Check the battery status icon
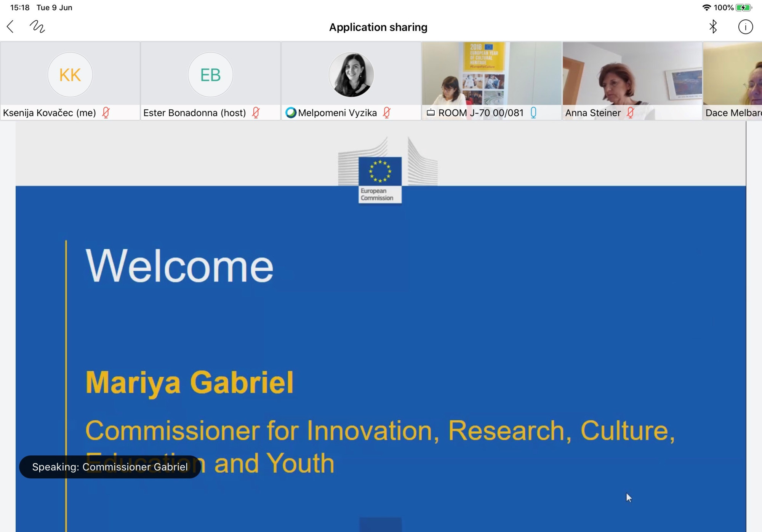762x532 pixels. pyautogui.click(x=744, y=8)
